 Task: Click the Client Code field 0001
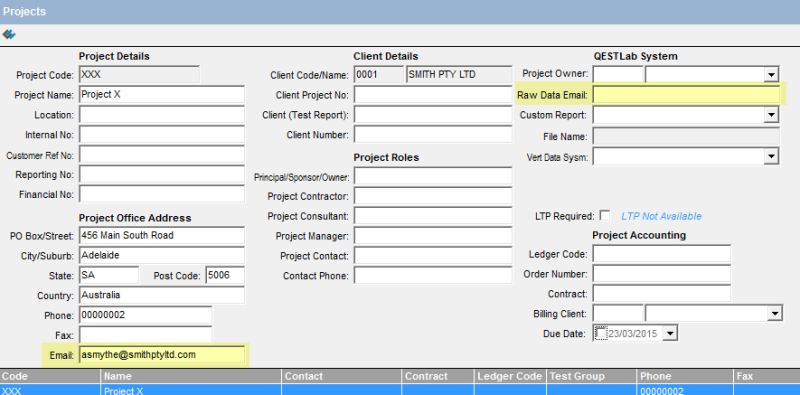(x=379, y=75)
